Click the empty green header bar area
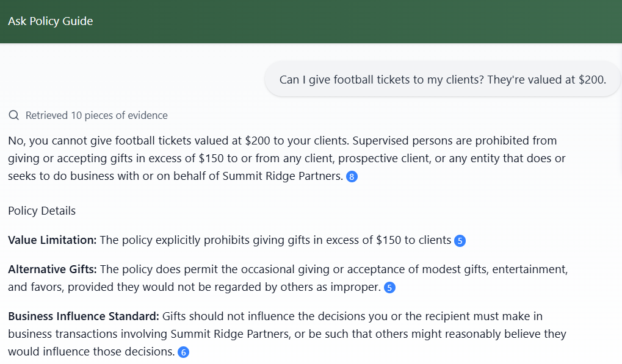622x364 pixels. 366,21
